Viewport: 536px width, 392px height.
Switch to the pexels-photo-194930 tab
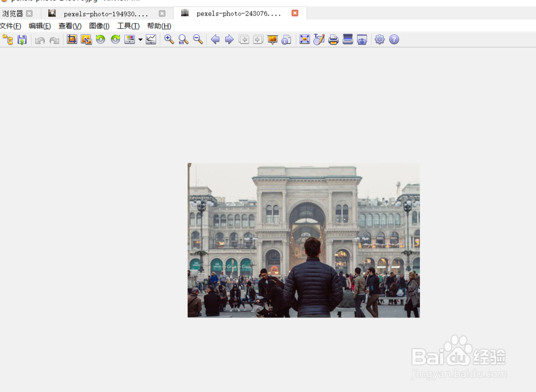tap(106, 14)
